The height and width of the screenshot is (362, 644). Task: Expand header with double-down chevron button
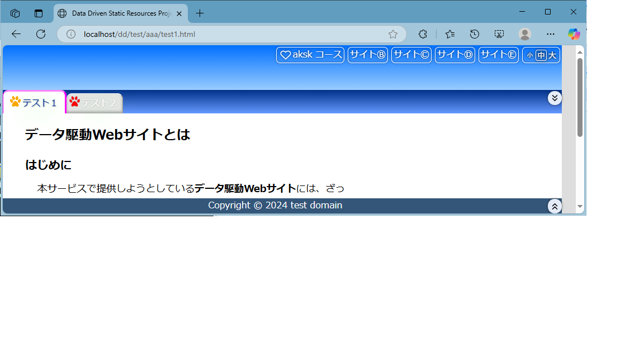coord(555,98)
